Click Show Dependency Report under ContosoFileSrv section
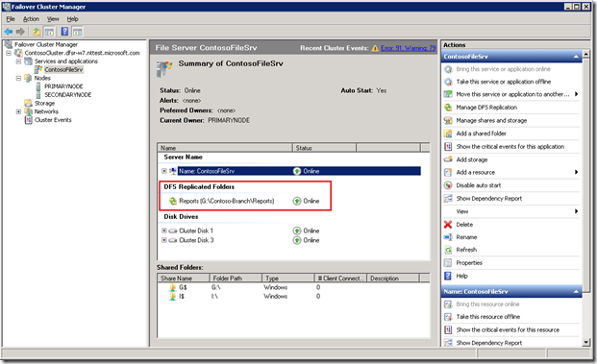This screenshot has height=364, width=597. coord(489,199)
